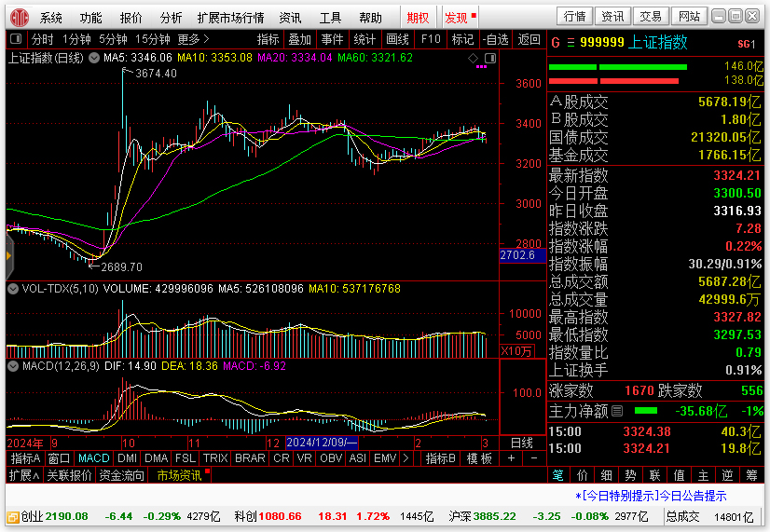Click the SG1 label in quote header
The image size is (770, 532).
click(747, 44)
